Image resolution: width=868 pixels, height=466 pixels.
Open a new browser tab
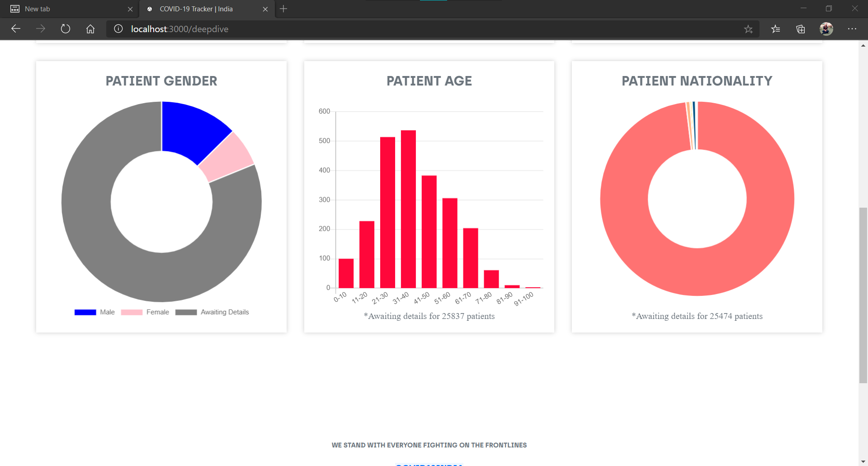(283, 9)
